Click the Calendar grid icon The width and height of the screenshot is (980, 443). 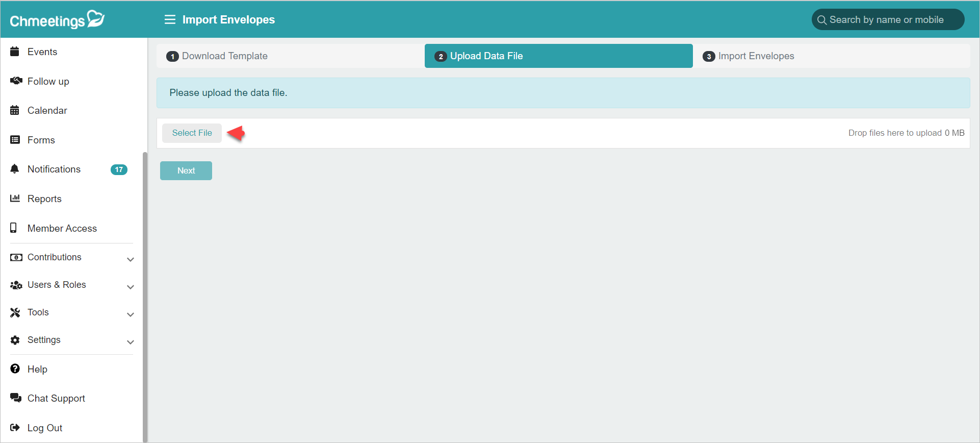click(15, 110)
